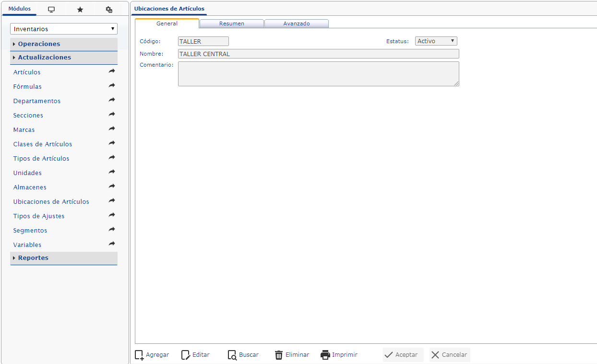Collapse the Actualizaciones section
597x364 pixels.
pyautogui.click(x=45, y=58)
